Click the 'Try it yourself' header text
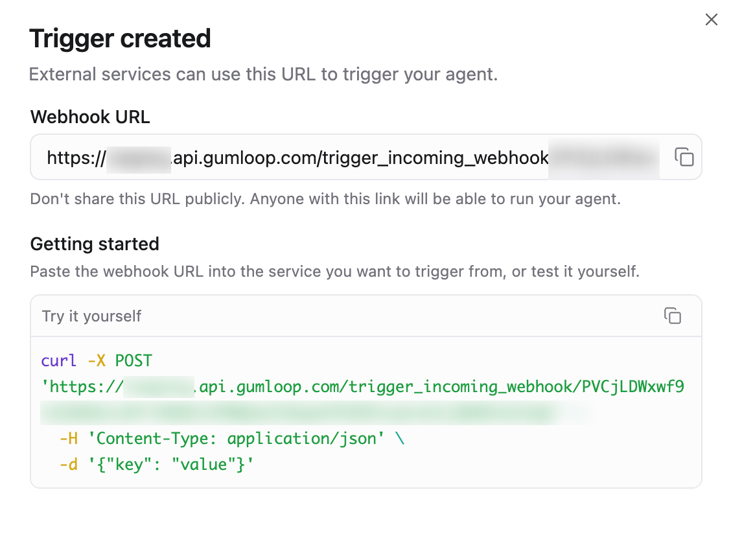The image size is (731, 560). coord(91,316)
